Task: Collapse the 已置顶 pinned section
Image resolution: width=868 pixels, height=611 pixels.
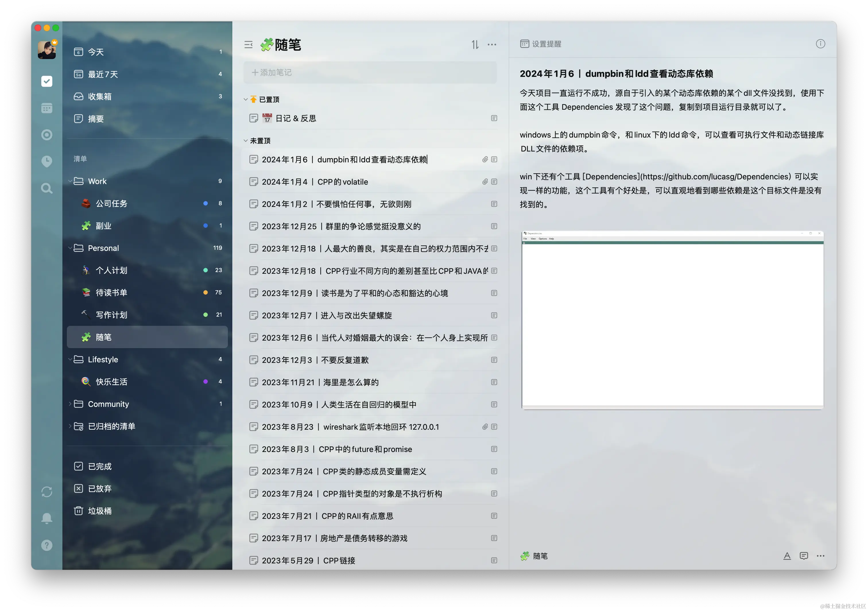Action: pyautogui.click(x=246, y=99)
